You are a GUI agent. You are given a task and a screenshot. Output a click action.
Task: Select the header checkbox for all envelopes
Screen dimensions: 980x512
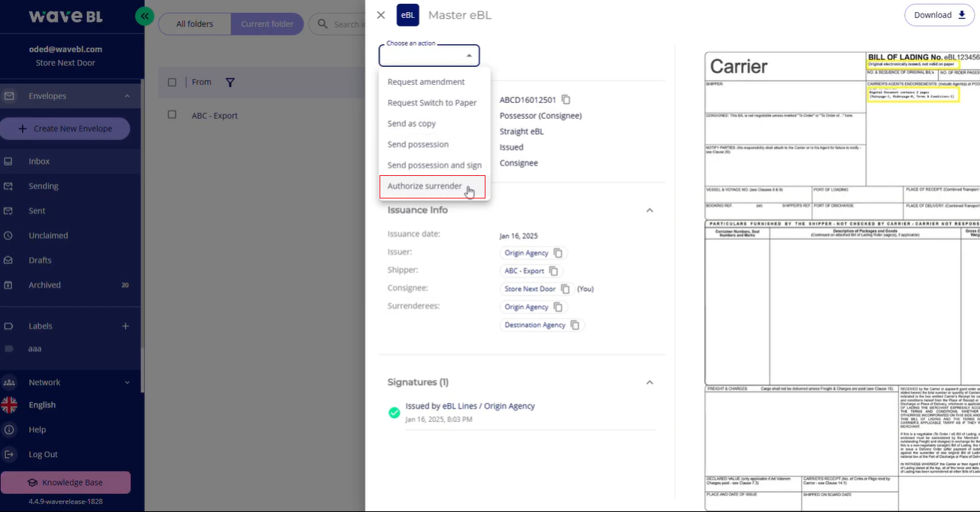[172, 82]
